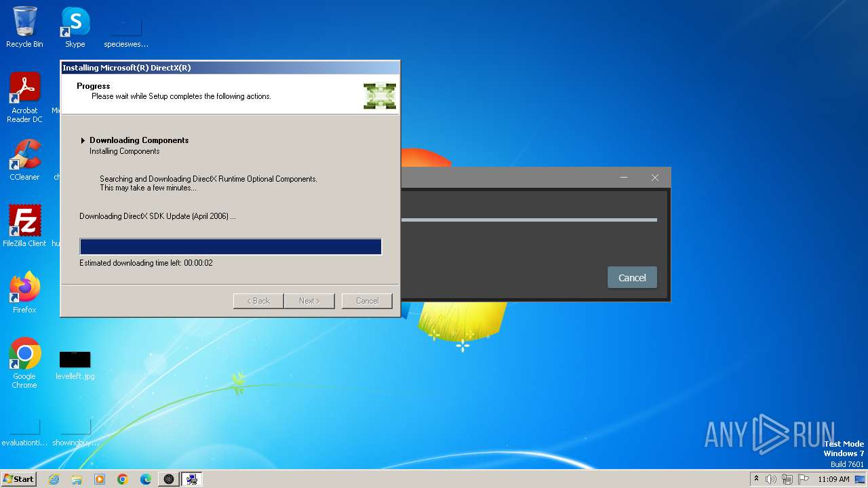Open the Skype desktop shortcut

(x=75, y=27)
